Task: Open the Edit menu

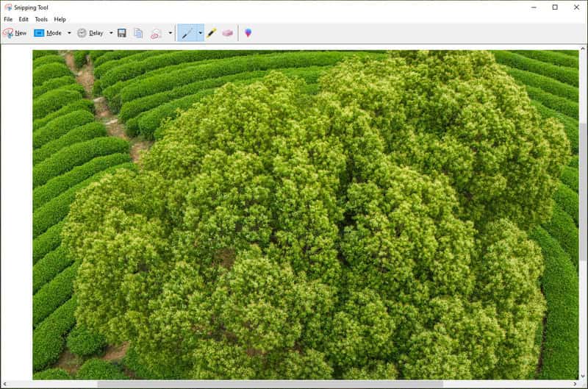Action: (24, 19)
